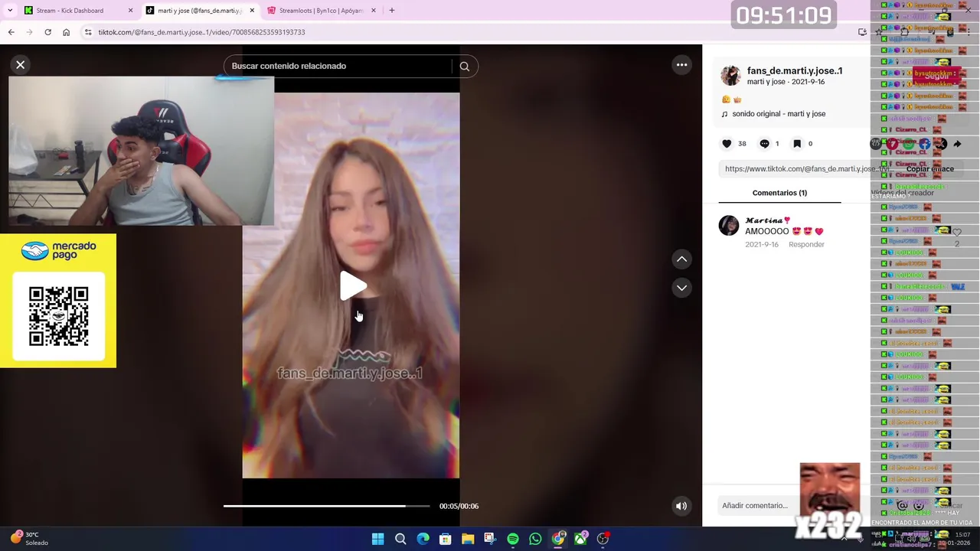Play the paused TikTok video
The width and height of the screenshot is (980, 551).
point(353,286)
